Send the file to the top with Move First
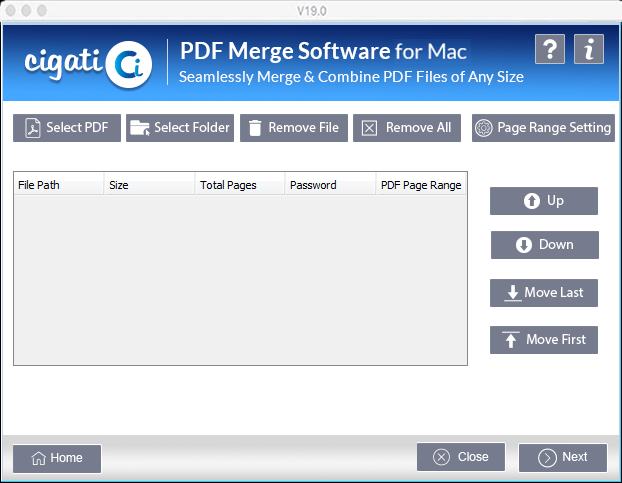The height and width of the screenshot is (483, 622). pos(543,339)
